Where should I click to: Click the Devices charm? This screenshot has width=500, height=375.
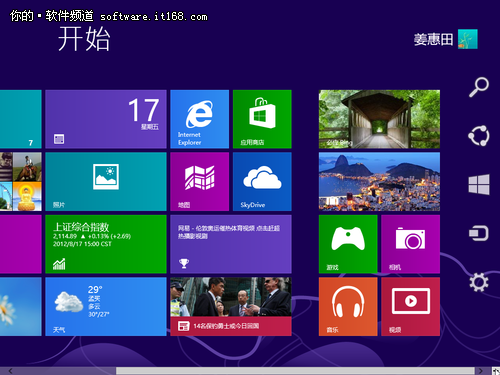pyautogui.click(x=479, y=233)
